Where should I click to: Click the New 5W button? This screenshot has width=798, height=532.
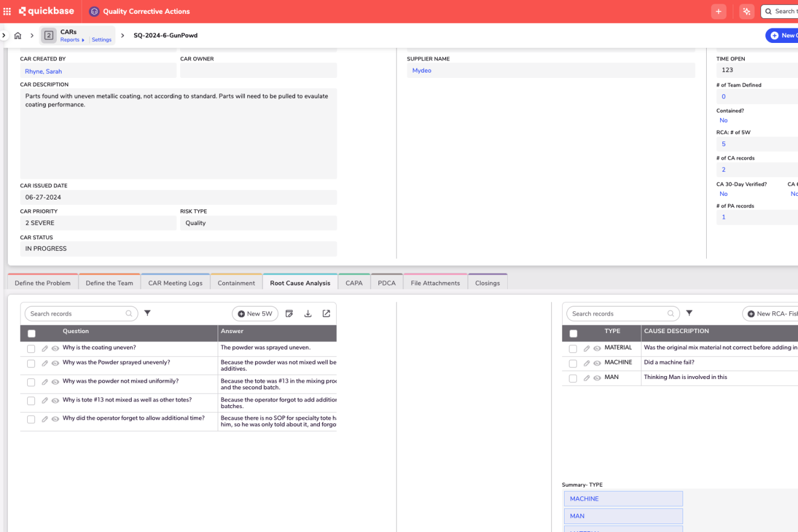255,314
